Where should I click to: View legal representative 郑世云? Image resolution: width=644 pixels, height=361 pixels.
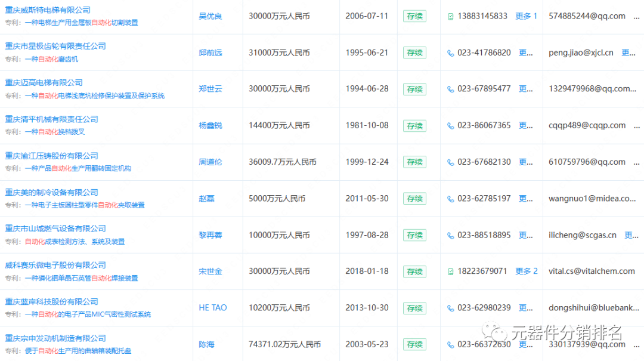(210, 89)
